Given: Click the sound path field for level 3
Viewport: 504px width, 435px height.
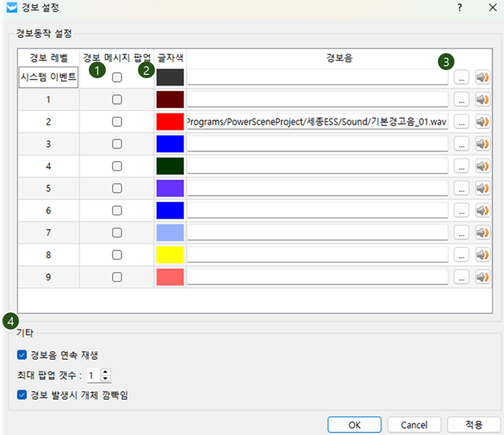Looking at the screenshot, I should 317,144.
